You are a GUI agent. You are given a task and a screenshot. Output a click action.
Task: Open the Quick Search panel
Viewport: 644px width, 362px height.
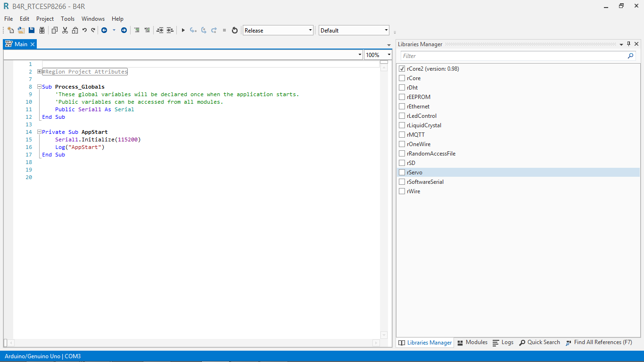click(x=539, y=343)
